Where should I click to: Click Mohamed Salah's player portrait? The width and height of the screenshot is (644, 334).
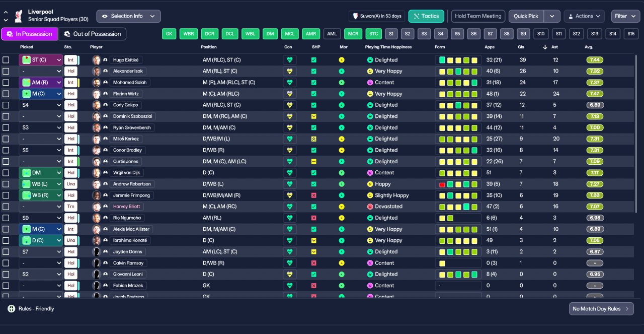97,83
